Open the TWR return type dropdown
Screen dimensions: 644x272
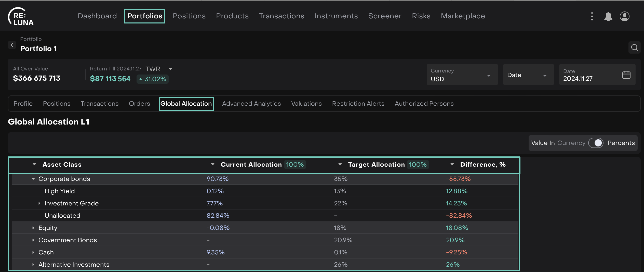click(170, 69)
